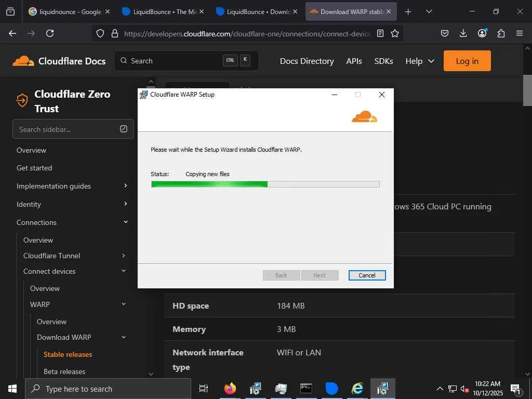The height and width of the screenshot is (399, 532).
Task: Open a new browser tab
Action: pyautogui.click(x=408, y=12)
